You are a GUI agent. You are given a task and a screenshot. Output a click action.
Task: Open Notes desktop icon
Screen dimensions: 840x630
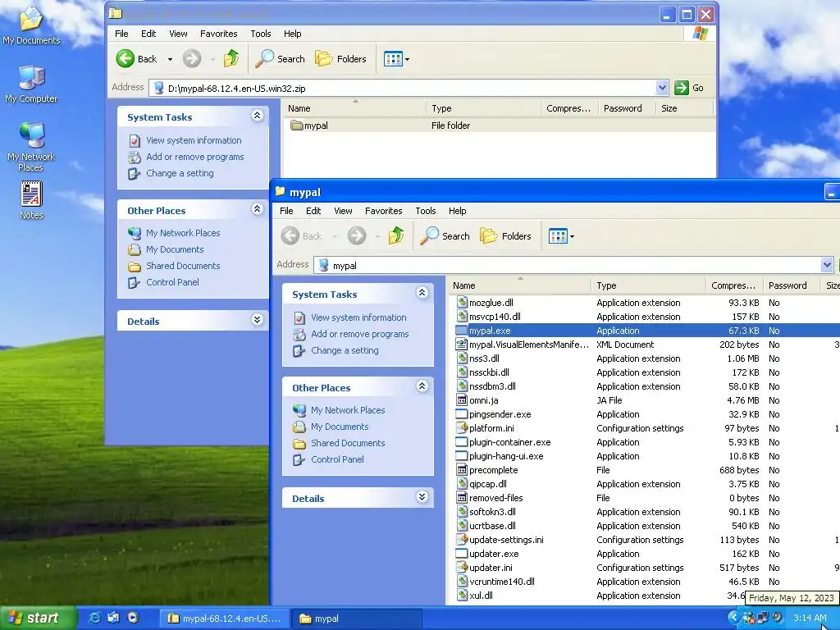(31, 200)
